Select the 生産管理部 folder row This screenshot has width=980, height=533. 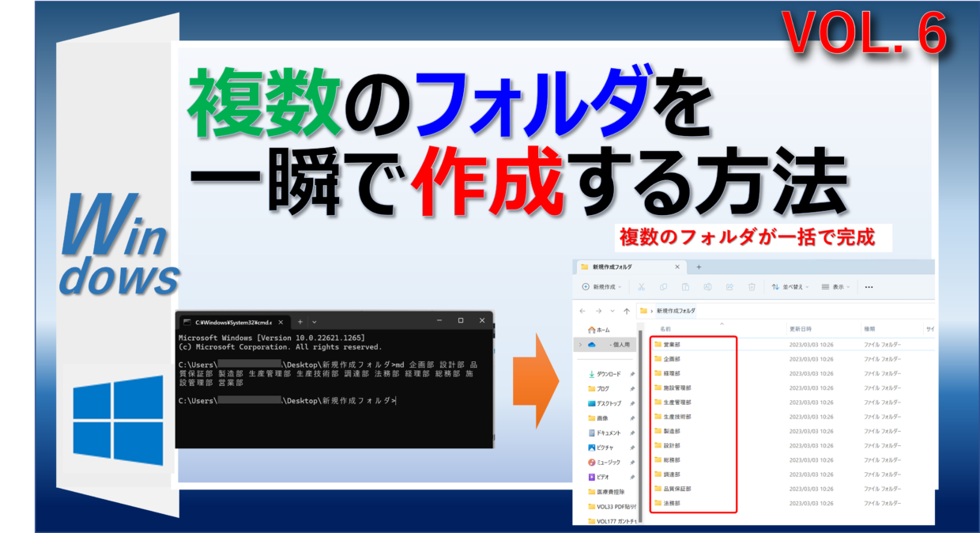coord(793,402)
